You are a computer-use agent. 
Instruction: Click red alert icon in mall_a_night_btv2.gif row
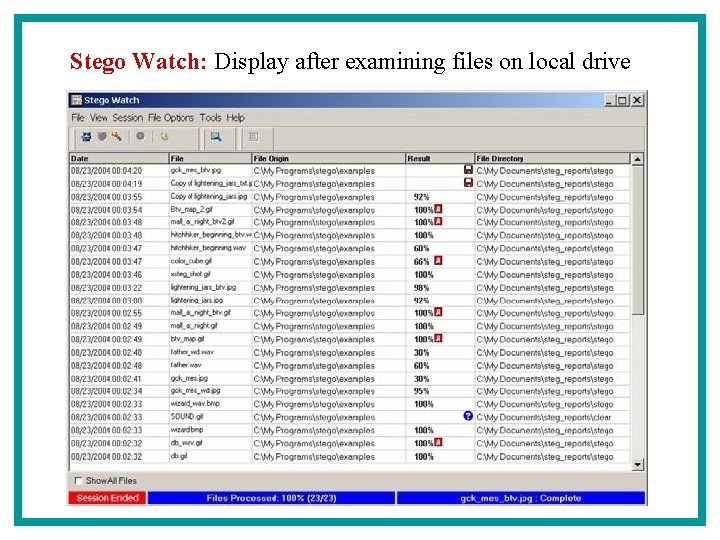click(x=438, y=222)
